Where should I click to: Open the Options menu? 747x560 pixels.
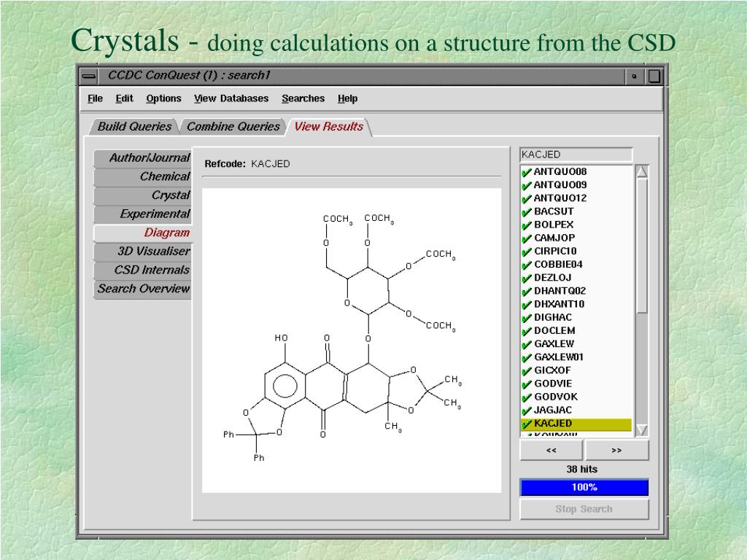163,98
